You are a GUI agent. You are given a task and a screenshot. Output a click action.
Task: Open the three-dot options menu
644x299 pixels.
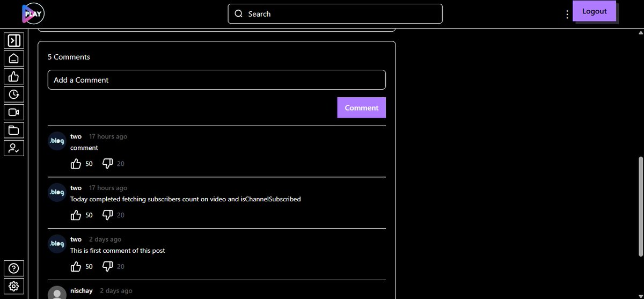(x=567, y=14)
